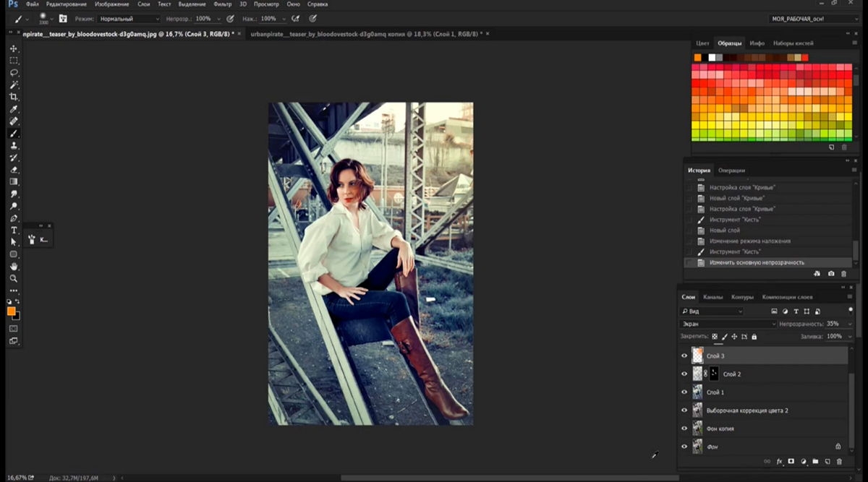Add a layer mask to Слой 3

791,461
